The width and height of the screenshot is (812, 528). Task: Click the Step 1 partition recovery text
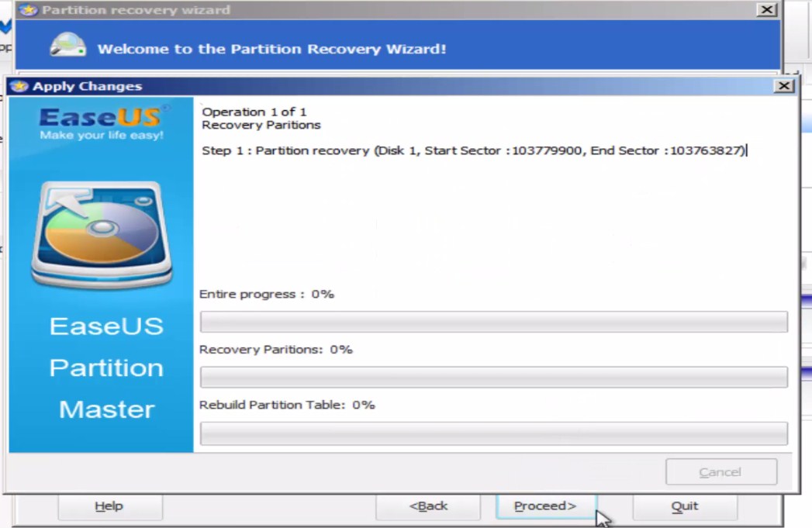(x=474, y=150)
